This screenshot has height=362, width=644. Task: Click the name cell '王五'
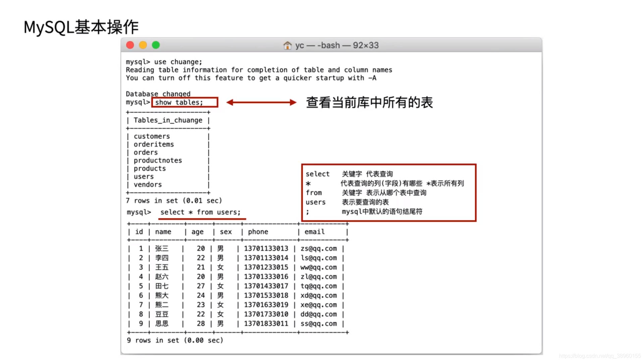(162, 267)
